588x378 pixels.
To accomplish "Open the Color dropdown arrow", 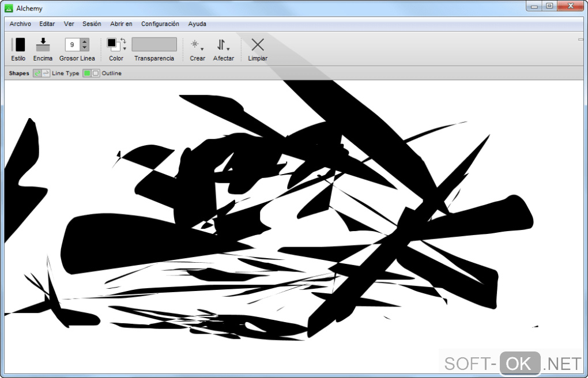I will click(x=125, y=49).
